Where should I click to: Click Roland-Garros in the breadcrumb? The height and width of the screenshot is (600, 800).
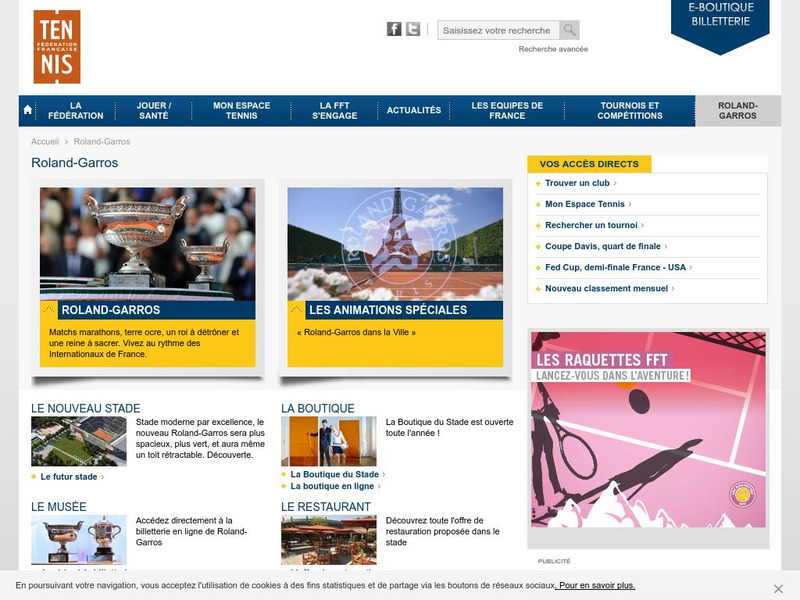102,141
